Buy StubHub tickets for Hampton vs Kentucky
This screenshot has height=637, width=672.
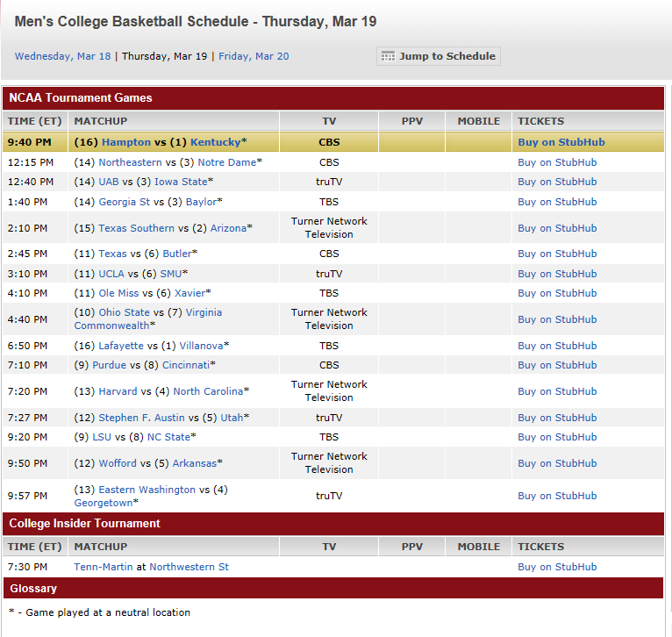[x=561, y=142]
